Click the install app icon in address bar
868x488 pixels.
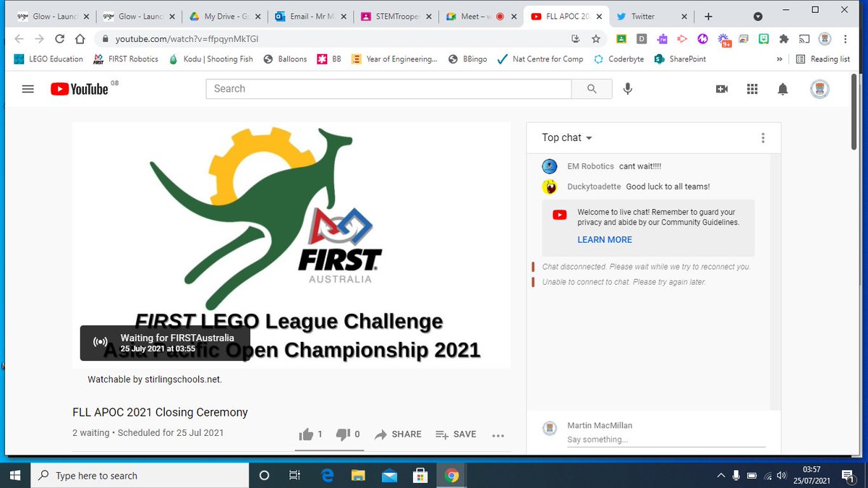tap(576, 39)
